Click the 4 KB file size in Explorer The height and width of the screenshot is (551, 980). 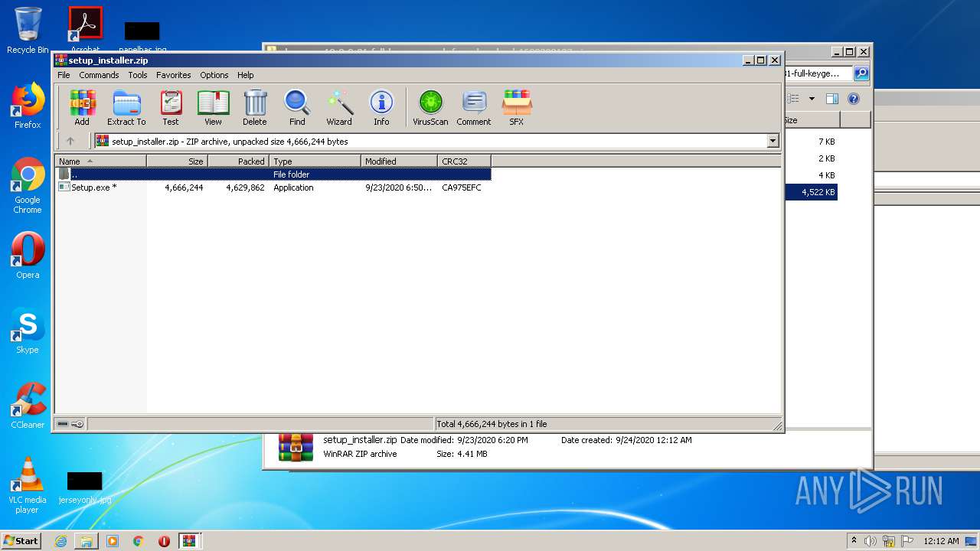tap(826, 175)
